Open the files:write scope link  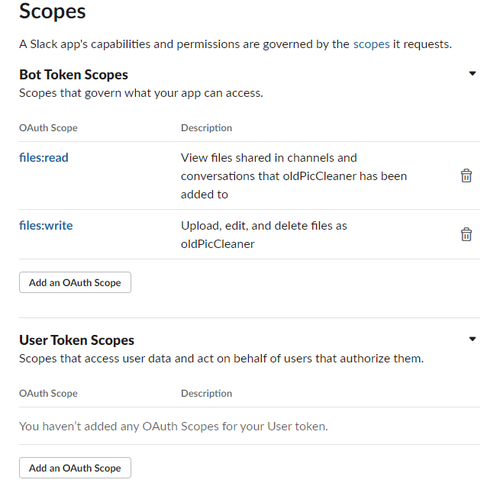tap(46, 226)
